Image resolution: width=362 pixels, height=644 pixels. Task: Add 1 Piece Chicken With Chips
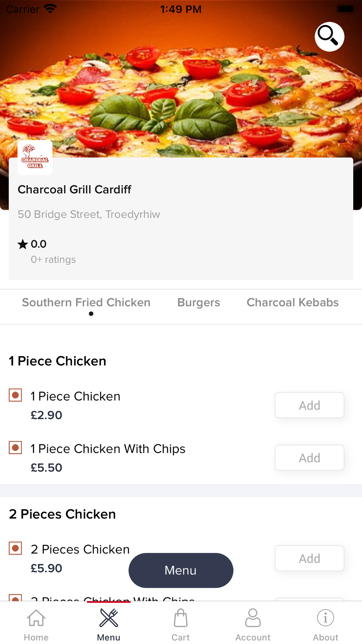tap(309, 458)
